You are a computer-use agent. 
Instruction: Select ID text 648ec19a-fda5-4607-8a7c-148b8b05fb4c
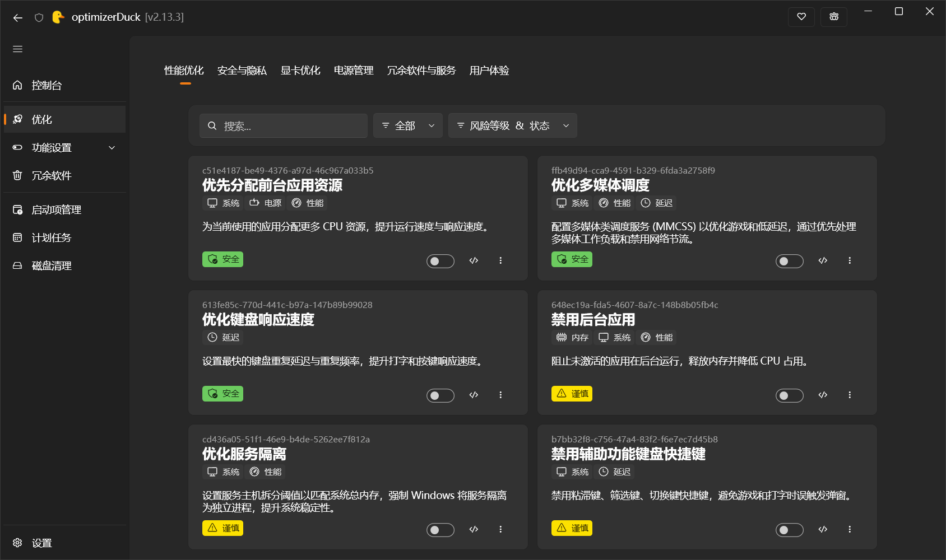coord(635,305)
